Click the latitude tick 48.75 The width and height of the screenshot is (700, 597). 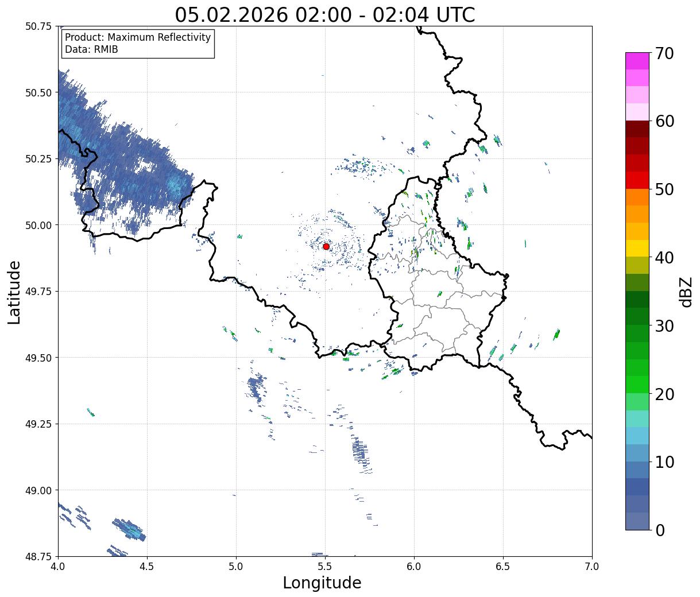(38, 556)
